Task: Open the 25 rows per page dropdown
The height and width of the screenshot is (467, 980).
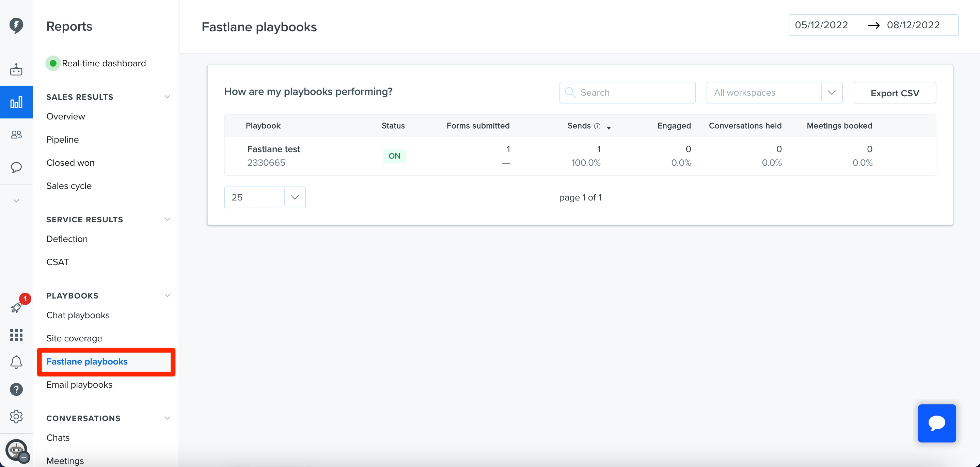Action: coord(265,197)
